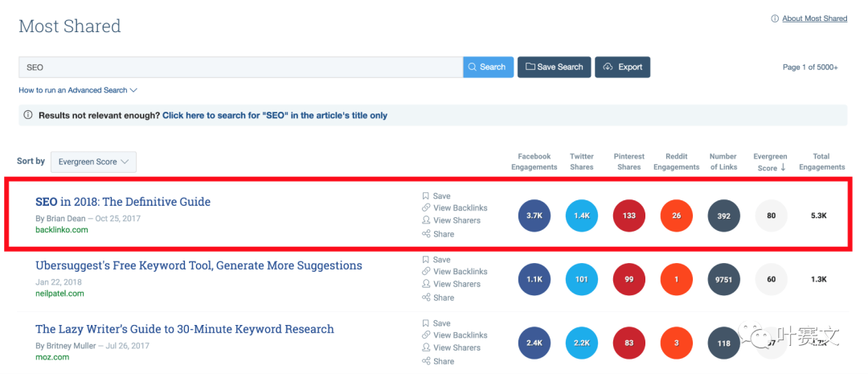Click the Most Shared page heading
Image resolution: width=868 pixels, height=374 pixels.
click(70, 26)
